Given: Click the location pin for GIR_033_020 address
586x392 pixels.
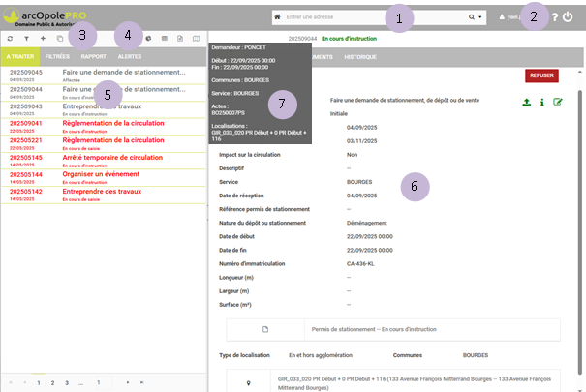Looking at the screenshot, I should click(x=251, y=383).
